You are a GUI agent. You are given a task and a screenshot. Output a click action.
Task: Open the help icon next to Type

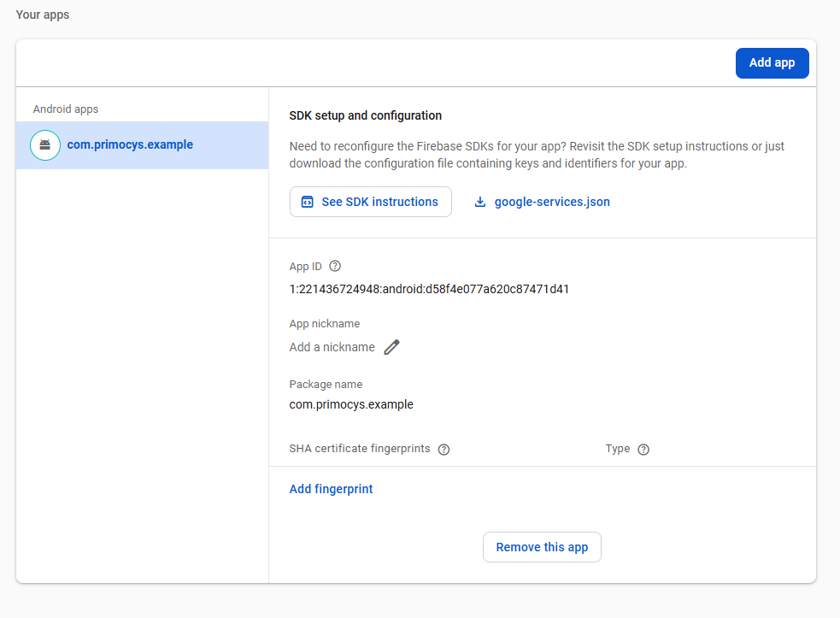(643, 450)
